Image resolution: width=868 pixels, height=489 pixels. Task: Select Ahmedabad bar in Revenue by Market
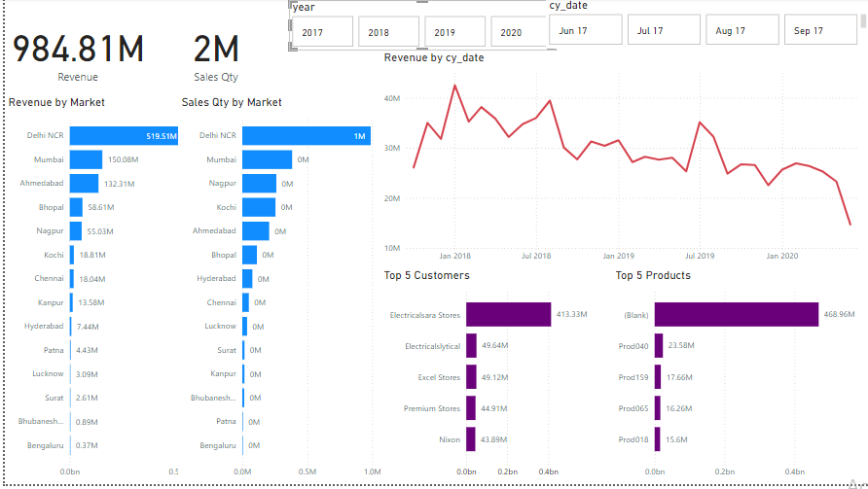pos(84,183)
